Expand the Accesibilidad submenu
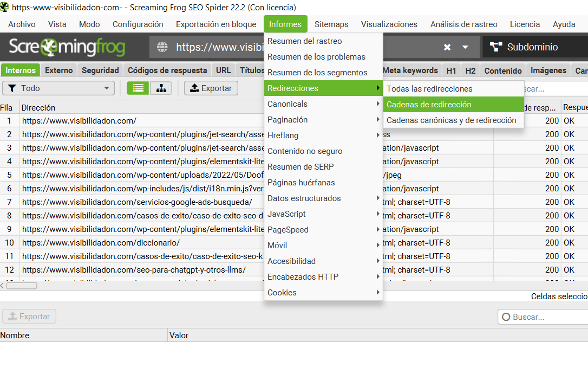588x374 pixels. pos(323,261)
